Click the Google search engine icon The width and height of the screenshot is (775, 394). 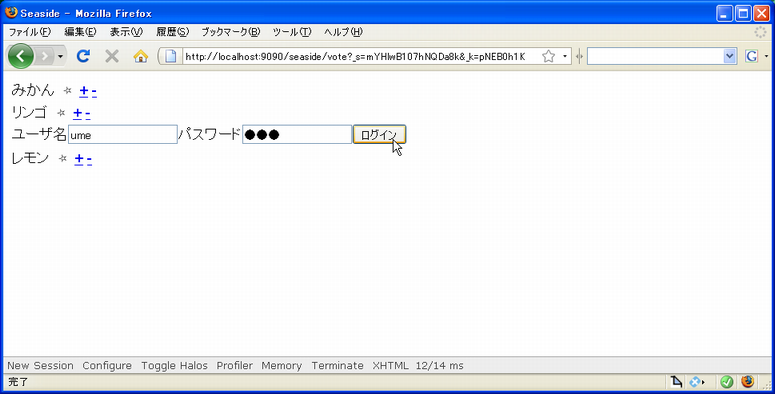(751, 56)
